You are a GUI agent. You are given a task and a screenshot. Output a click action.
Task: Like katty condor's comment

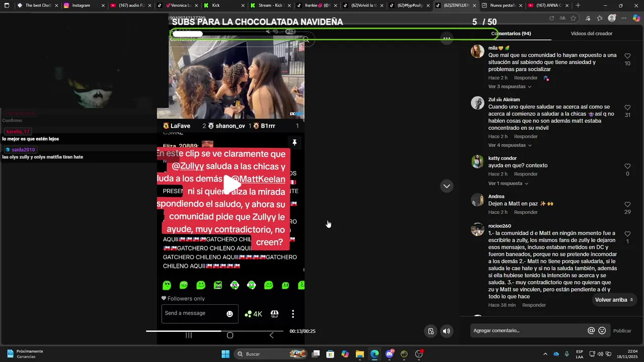[627, 166]
